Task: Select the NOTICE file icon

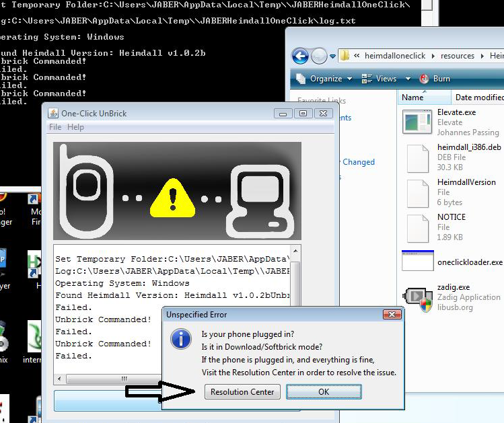Action: click(418, 229)
